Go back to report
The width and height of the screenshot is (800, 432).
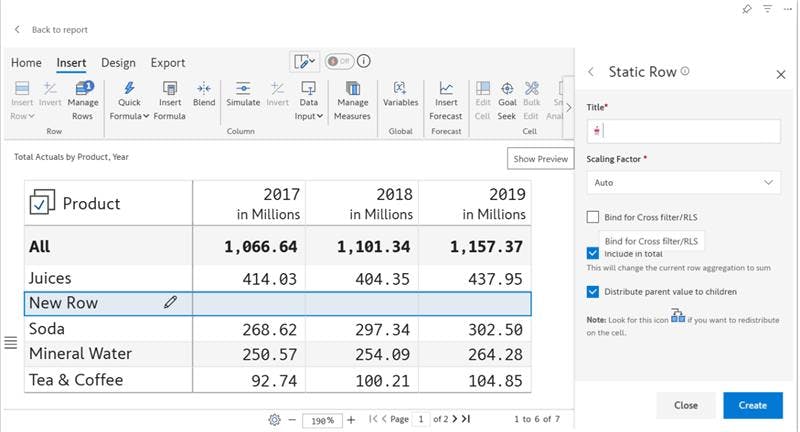pyautogui.click(x=52, y=30)
